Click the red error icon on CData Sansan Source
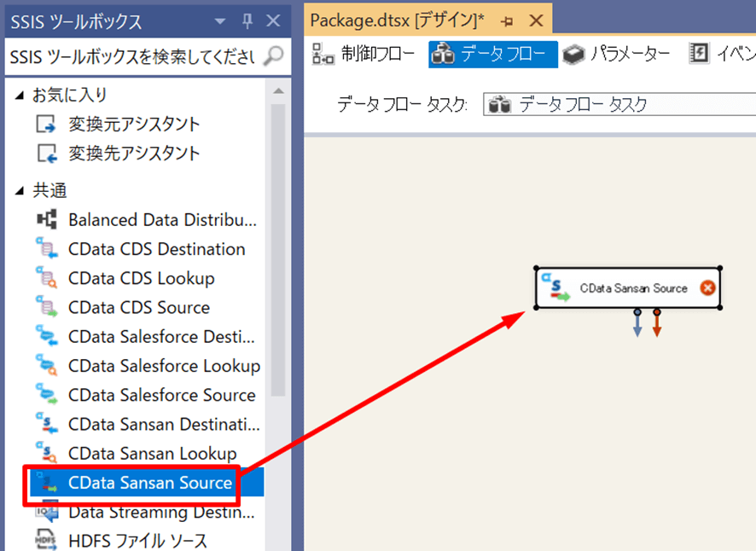Screen dimensions: 756x551 pos(707,287)
